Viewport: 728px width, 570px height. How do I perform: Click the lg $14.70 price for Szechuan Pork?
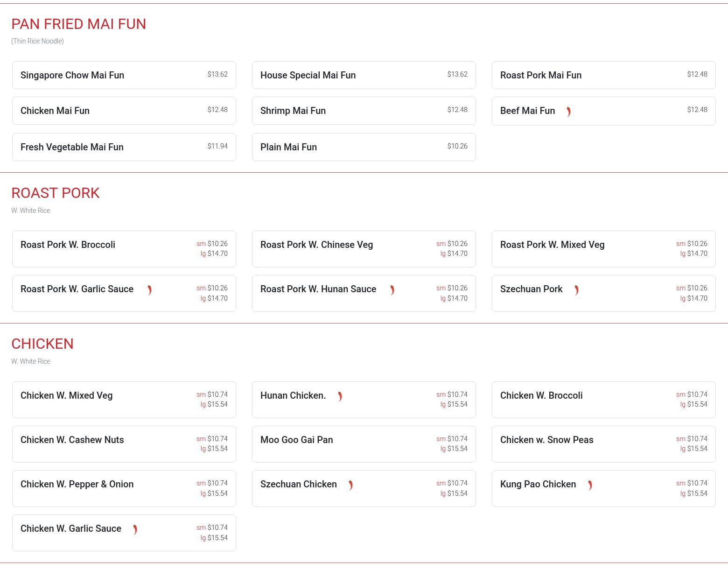coord(694,298)
